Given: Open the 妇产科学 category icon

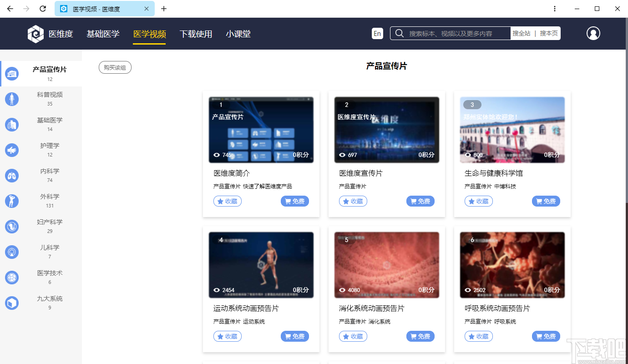Looking at the screenshot, I should click(x=12, y=226).
